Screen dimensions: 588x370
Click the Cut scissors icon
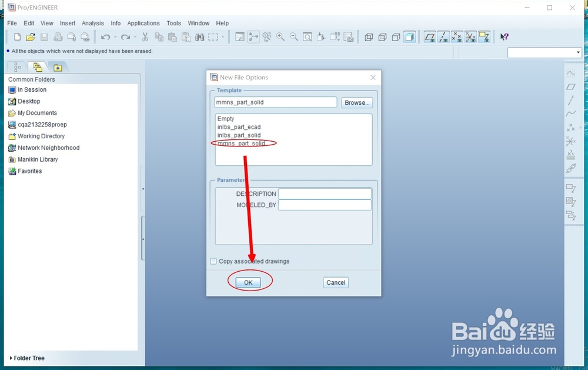point(145,37)
